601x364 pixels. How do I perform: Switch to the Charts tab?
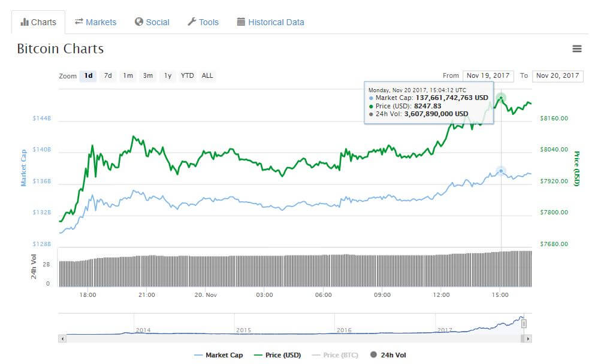point(38,22)
